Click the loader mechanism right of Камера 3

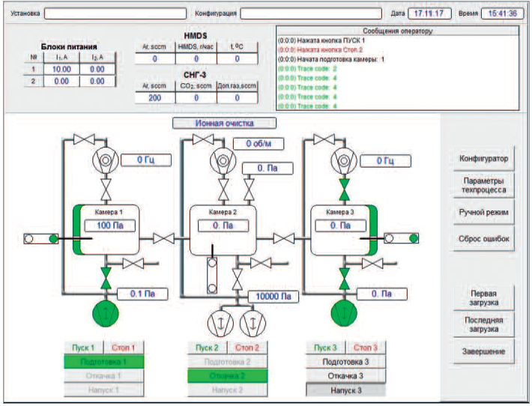401,238
